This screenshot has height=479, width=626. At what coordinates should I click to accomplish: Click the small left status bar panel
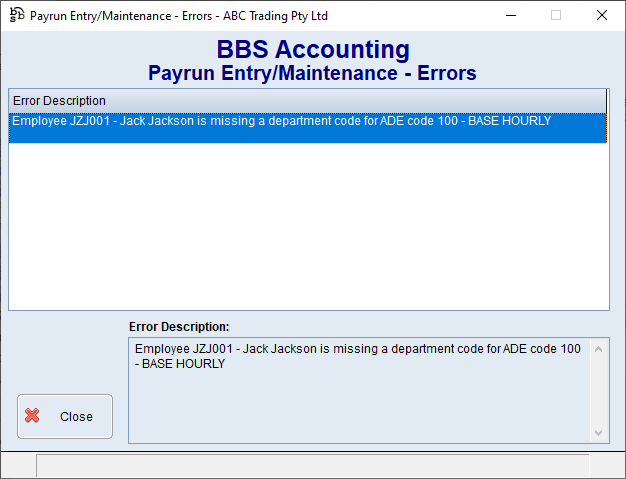(18, 465)
